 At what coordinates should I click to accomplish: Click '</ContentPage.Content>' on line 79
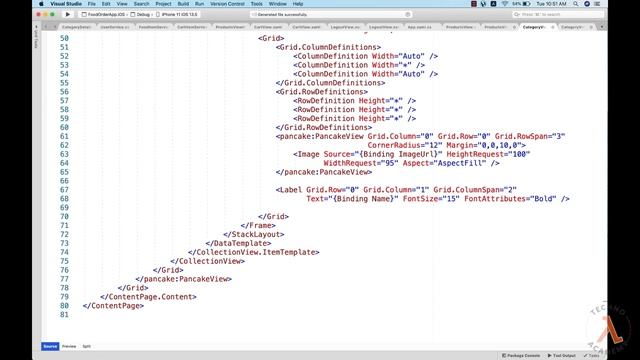pos(148,297)
